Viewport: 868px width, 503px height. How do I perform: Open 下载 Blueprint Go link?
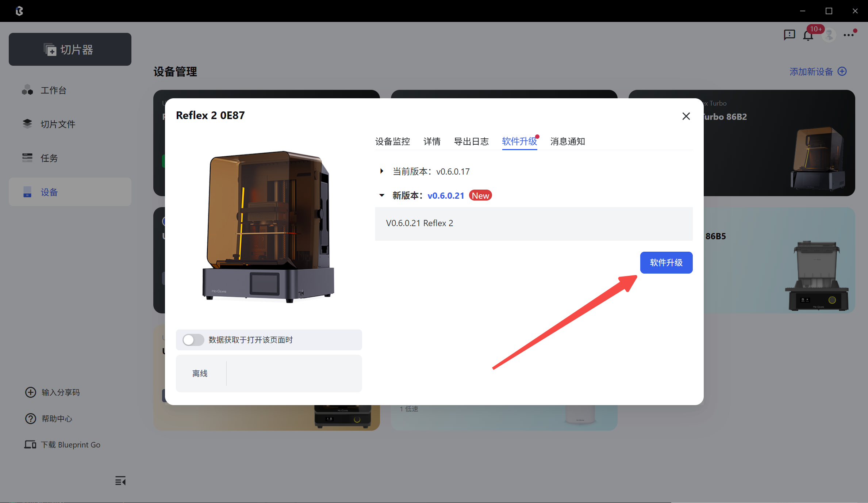70,445
